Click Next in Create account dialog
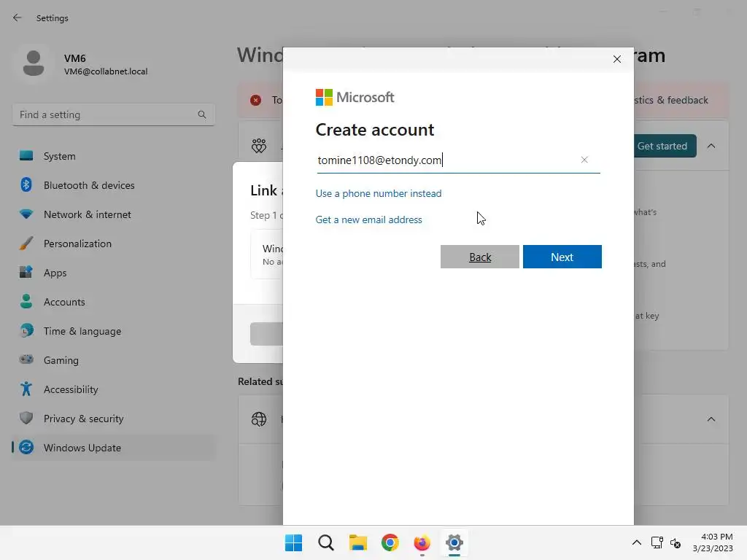Image resolution: width=747 pixels, height=560 pixels. (x=562, y=257)
